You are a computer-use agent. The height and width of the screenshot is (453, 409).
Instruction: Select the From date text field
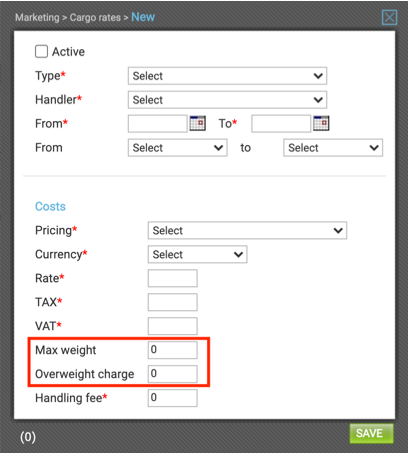(x=158, y=124)
